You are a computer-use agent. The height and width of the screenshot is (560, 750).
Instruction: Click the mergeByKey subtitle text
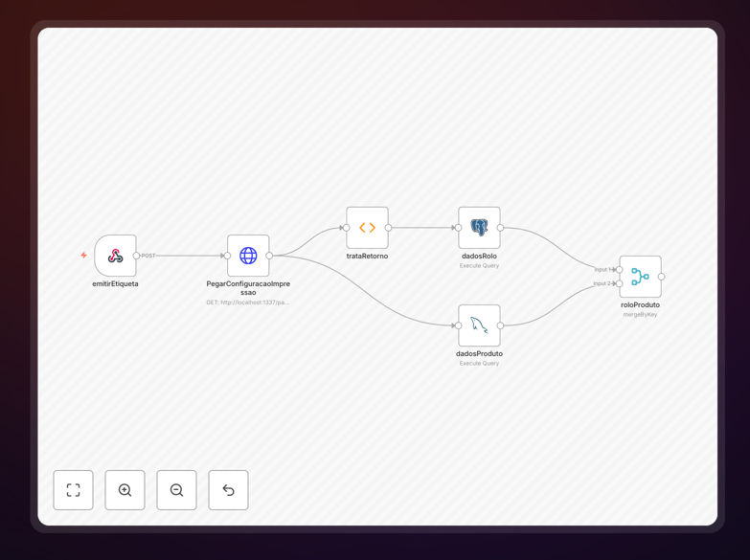(641, 314)
